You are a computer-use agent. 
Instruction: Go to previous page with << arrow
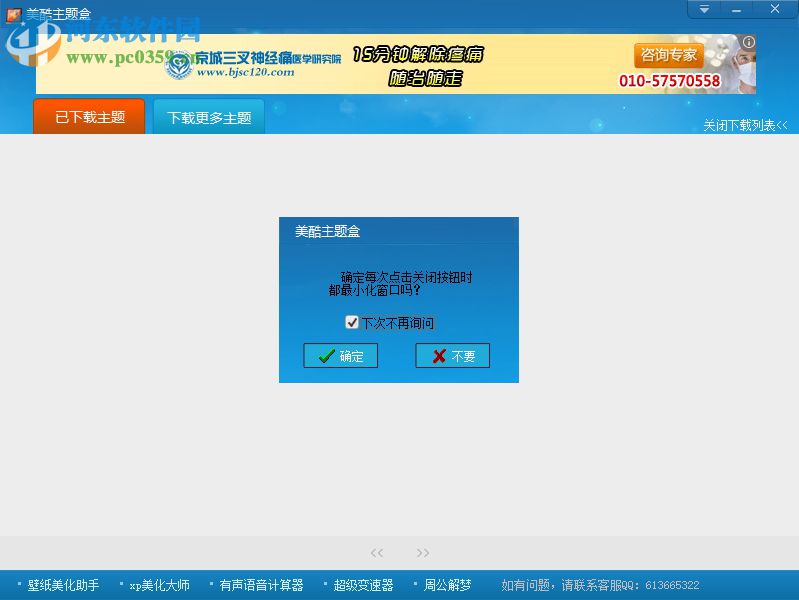point(377,553)
